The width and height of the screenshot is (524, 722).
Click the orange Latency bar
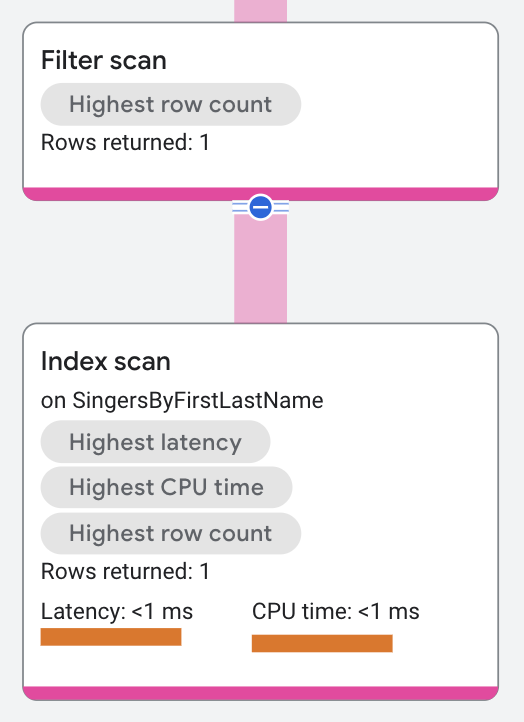[x=111, y=637]
